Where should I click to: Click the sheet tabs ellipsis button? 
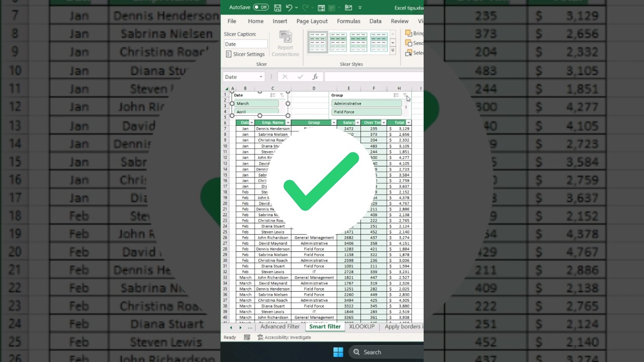tap(250, 327)
